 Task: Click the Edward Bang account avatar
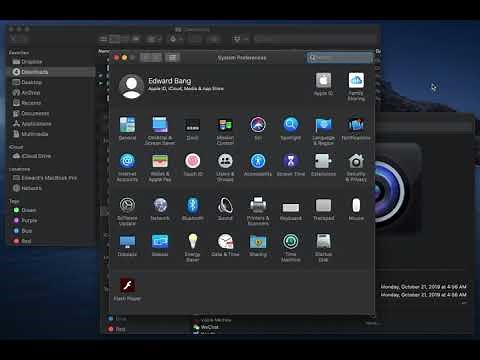132,87
